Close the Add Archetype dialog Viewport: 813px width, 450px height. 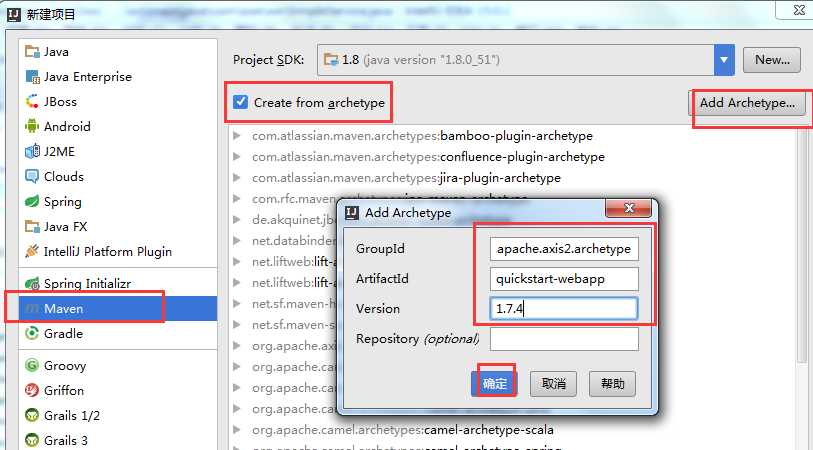click(628, 208)
